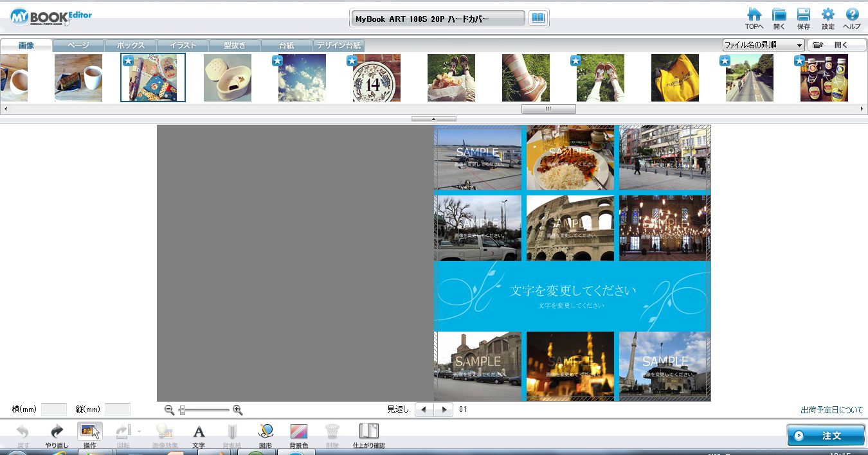Click the やり直し (redo) arrow
This screenshot has height=455, width=868.
click(x=57, y=432)
